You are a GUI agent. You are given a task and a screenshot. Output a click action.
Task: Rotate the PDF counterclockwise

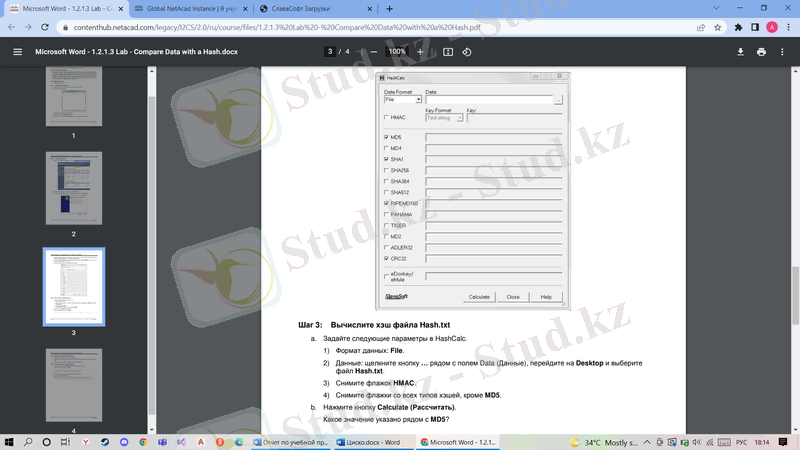point(467,51)
